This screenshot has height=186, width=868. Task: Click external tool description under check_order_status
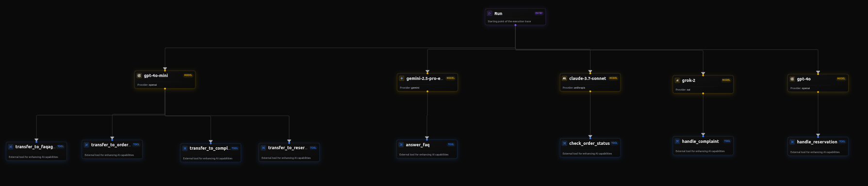pyautogui.click(x=587, y=154)
